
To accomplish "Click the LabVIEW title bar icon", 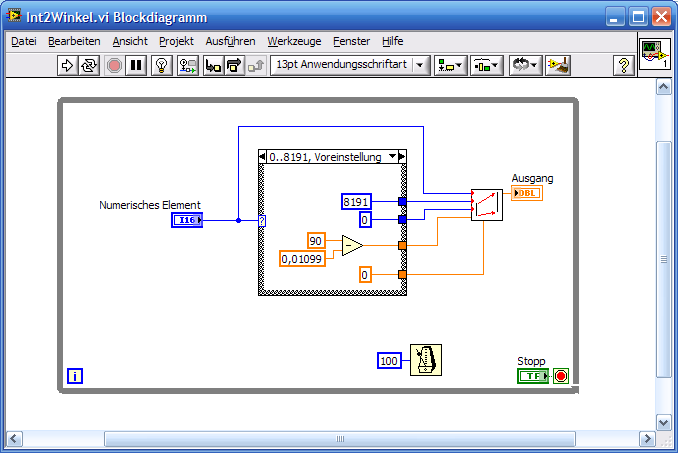I will tap(14, 16).
